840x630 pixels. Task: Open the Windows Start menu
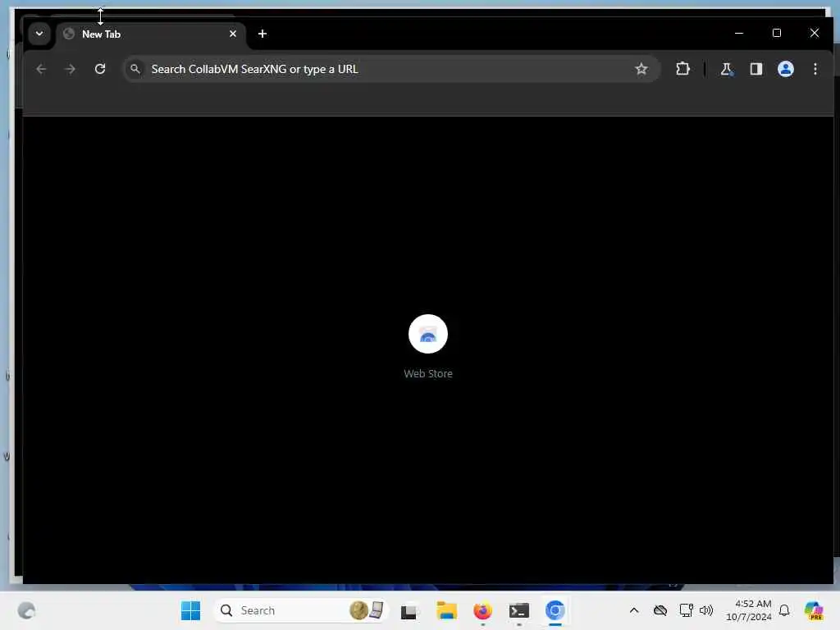(x=190, y=610)
